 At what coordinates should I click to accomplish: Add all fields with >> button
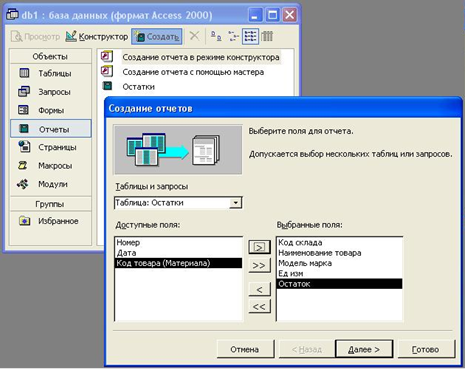pyautogui.click(x=259, y=266)
